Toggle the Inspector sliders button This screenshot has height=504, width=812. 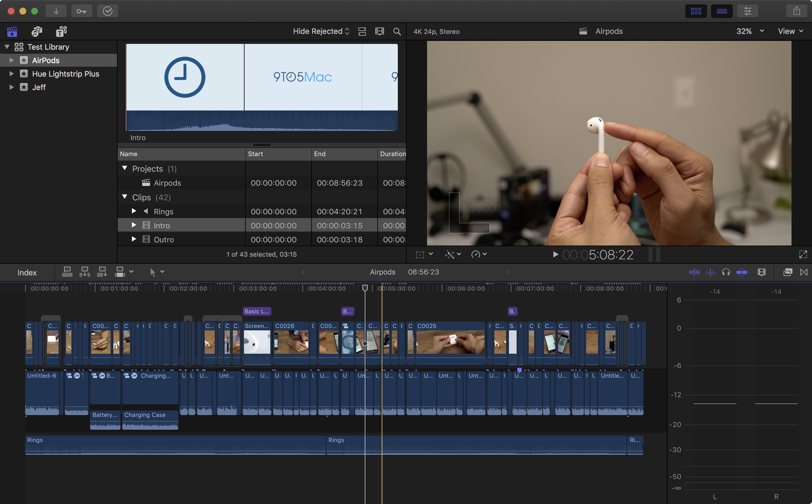pos(748,11)
